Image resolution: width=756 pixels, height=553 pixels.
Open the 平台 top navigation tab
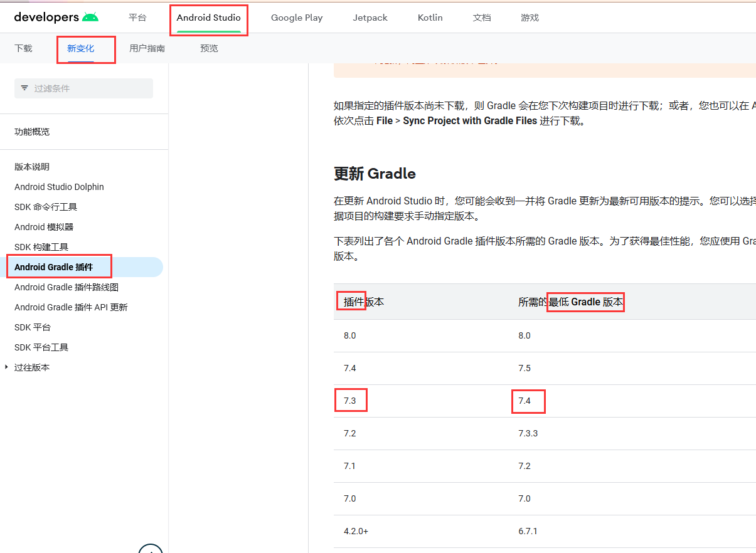137,18
